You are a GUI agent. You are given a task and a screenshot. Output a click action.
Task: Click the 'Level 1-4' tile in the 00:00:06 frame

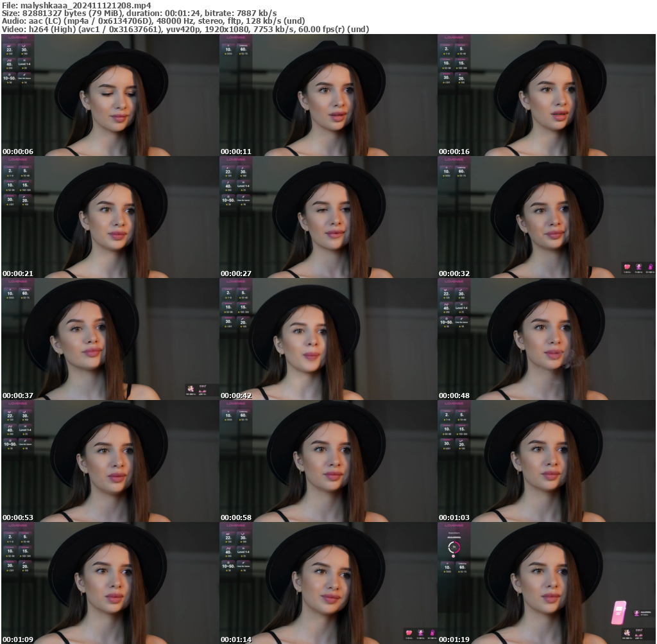(26, 64)
